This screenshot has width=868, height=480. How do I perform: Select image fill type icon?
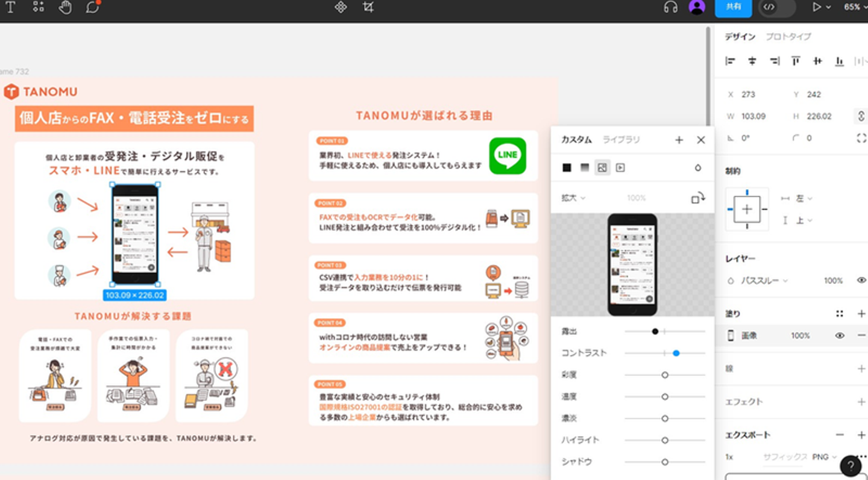[602, 167]
